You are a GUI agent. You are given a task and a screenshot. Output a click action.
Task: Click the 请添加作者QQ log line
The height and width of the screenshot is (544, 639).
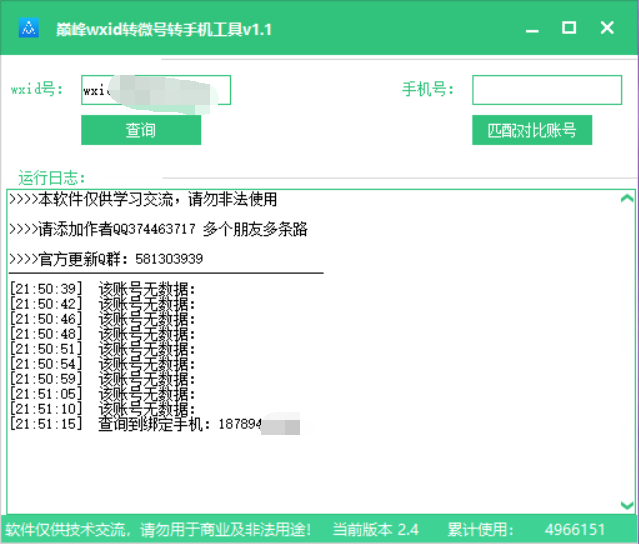(158, 230)
